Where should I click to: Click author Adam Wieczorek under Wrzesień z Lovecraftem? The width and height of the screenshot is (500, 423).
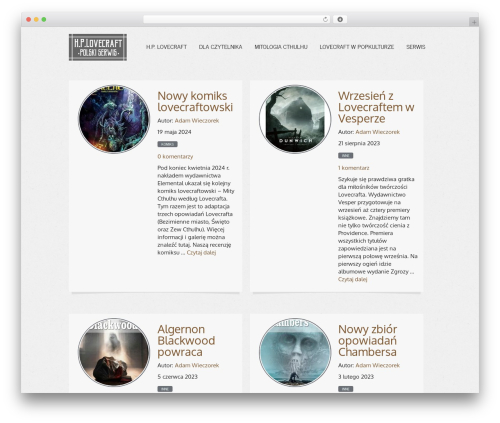tap(377, 132)
